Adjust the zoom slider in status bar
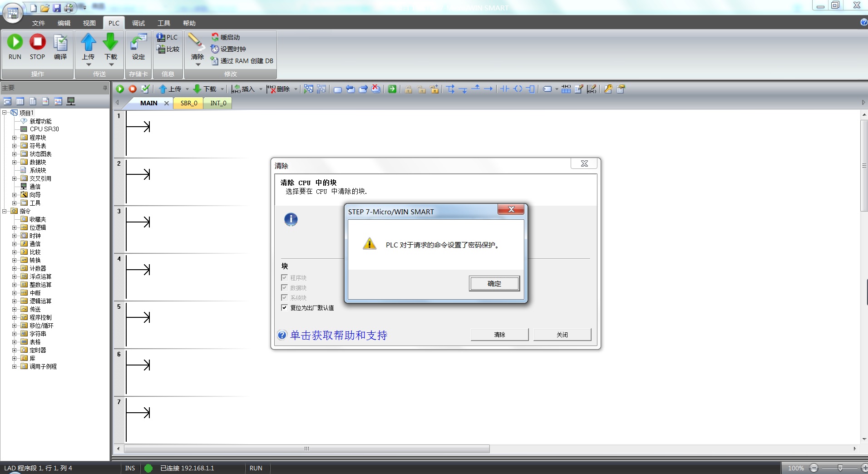 tap(840, 468)
